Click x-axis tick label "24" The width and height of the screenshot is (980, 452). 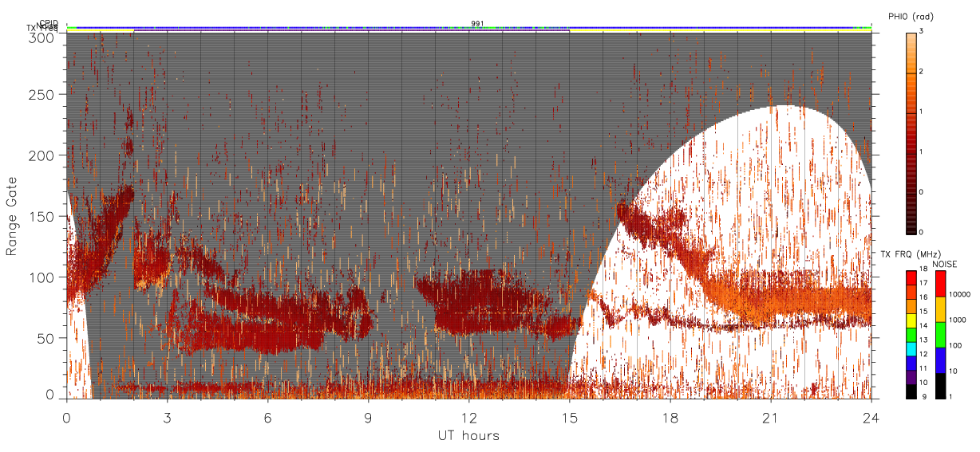click(871, 417)
